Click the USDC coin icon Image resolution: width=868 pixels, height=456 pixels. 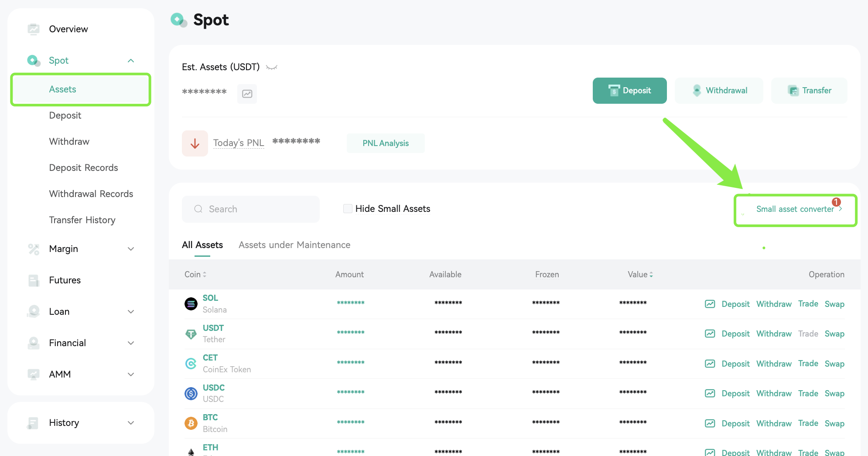191,394
